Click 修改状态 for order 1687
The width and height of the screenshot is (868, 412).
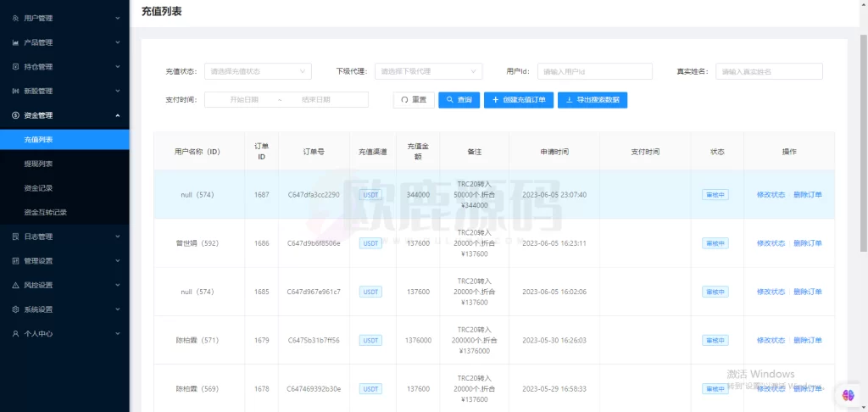(x=771, y=195)
